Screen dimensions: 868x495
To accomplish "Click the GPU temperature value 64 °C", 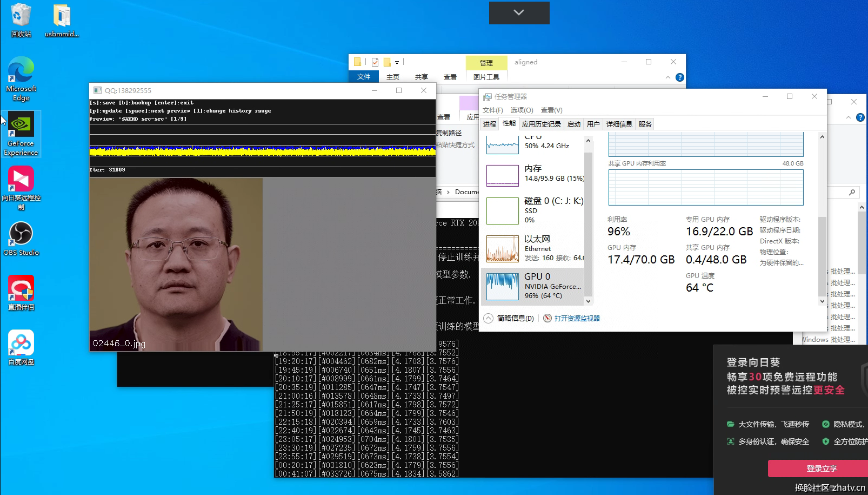I will pyautogui.click(x=700, y=288).
